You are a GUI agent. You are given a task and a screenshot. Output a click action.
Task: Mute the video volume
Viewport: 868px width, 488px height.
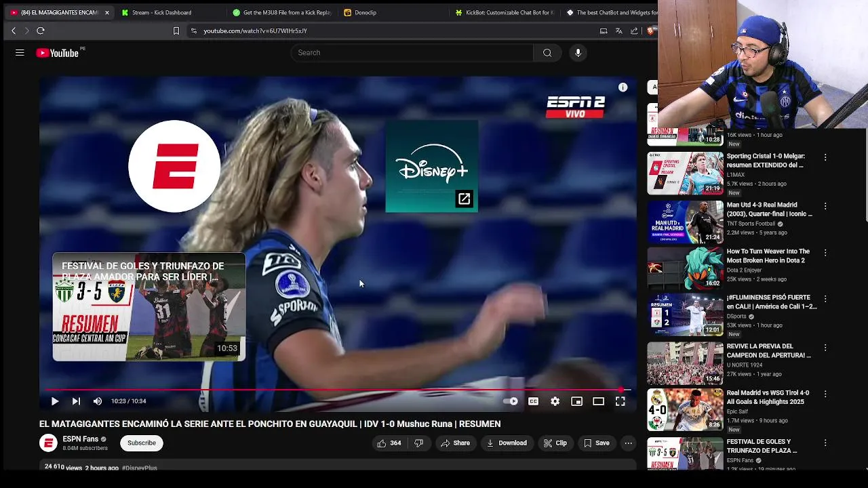98,401
